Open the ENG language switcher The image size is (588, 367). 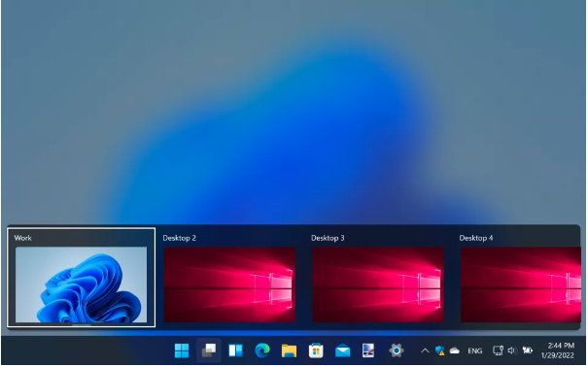tap(474, 351)
